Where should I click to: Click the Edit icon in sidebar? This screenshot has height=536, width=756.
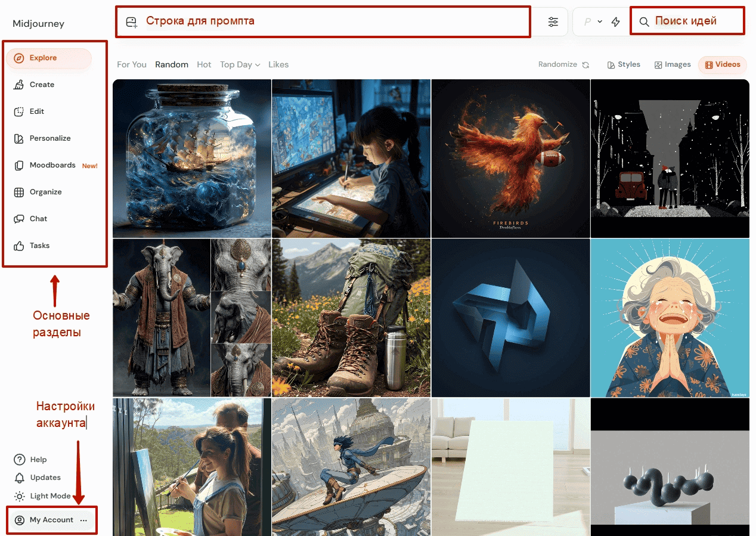[19, 111]
